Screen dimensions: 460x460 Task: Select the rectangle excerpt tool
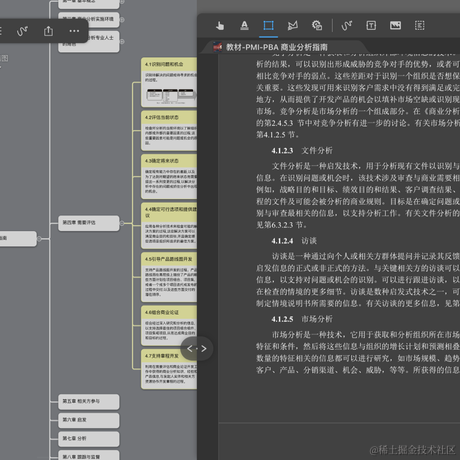point(268,26)
